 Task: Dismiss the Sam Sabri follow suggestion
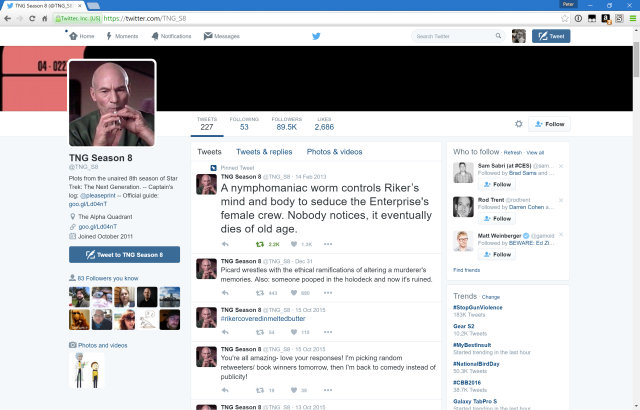(x=561, y=166)
